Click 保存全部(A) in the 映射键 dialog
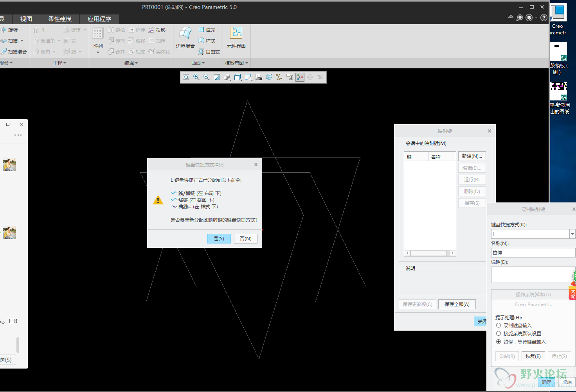576x392 pixels. pyautogui.click(x=457, y=304)
